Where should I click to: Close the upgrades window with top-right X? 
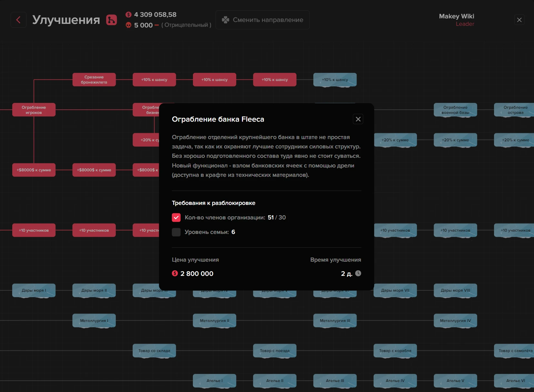coord(519,20)
